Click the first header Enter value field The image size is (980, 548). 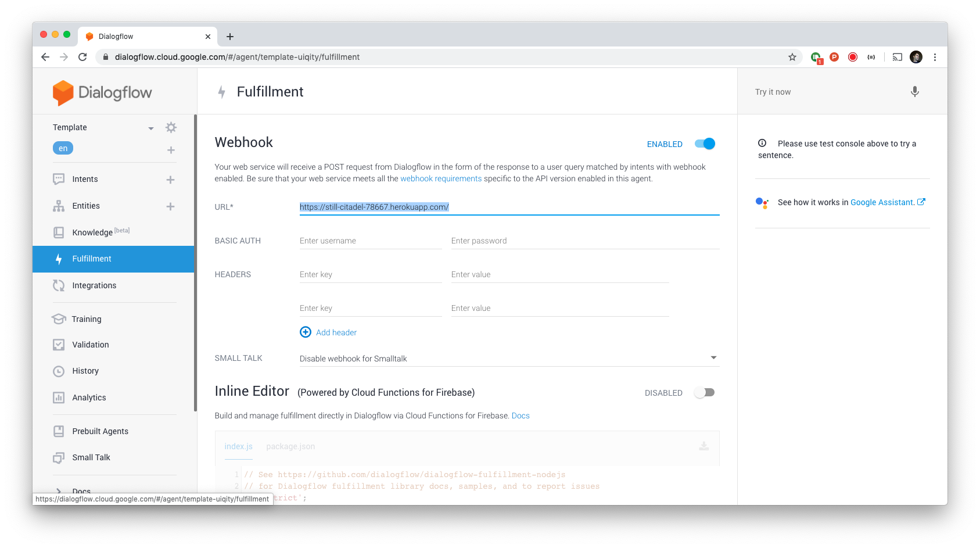(x=560, y=274)
